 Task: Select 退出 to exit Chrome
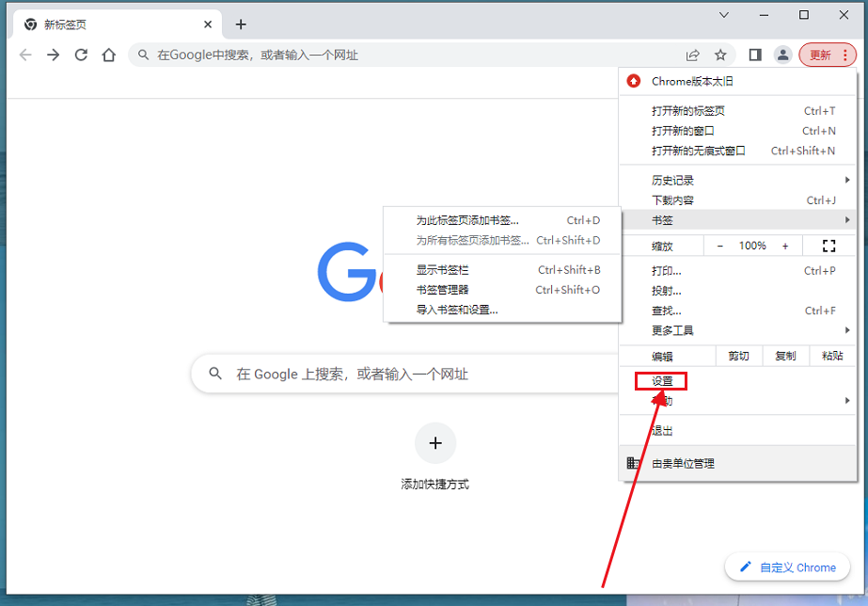click(x=737, y=430)
